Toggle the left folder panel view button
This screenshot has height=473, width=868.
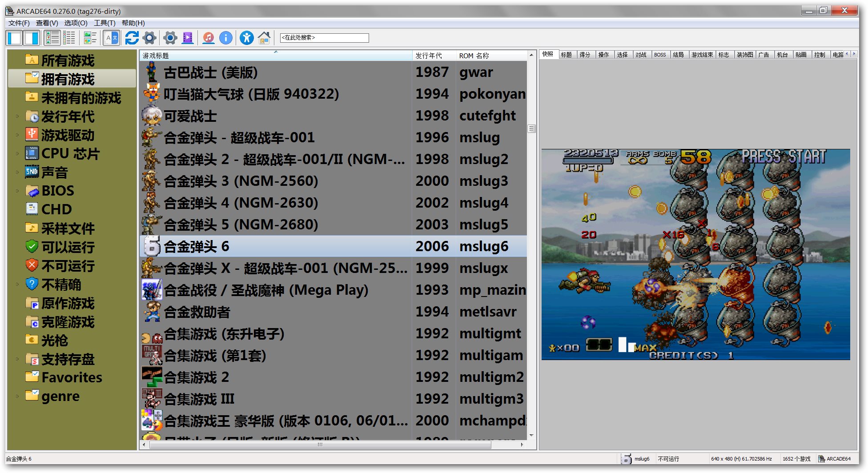point(14,38)
